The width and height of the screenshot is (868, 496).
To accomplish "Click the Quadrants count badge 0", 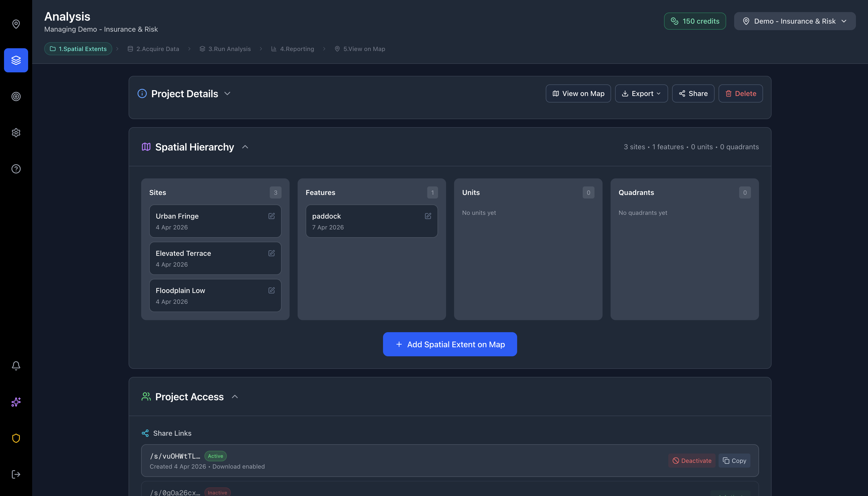I will pos(745,192).
